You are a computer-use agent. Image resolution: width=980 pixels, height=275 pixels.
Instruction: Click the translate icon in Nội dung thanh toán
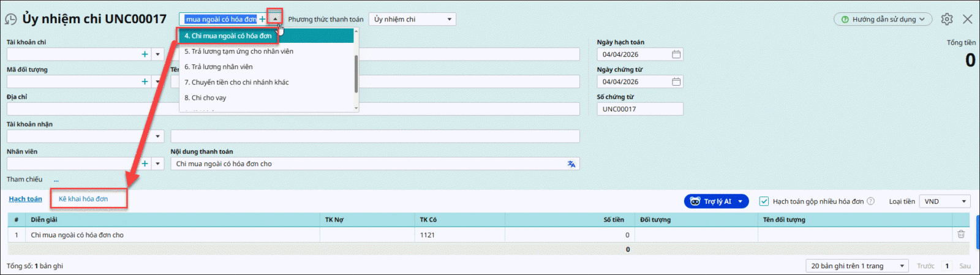pyautogui.click(x=571, y=164)
